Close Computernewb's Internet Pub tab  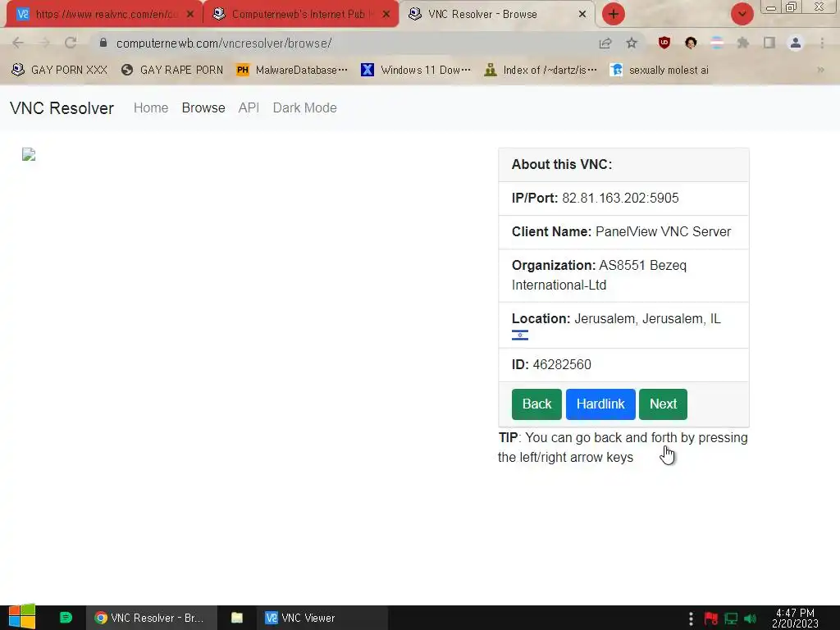coord(386,15)
